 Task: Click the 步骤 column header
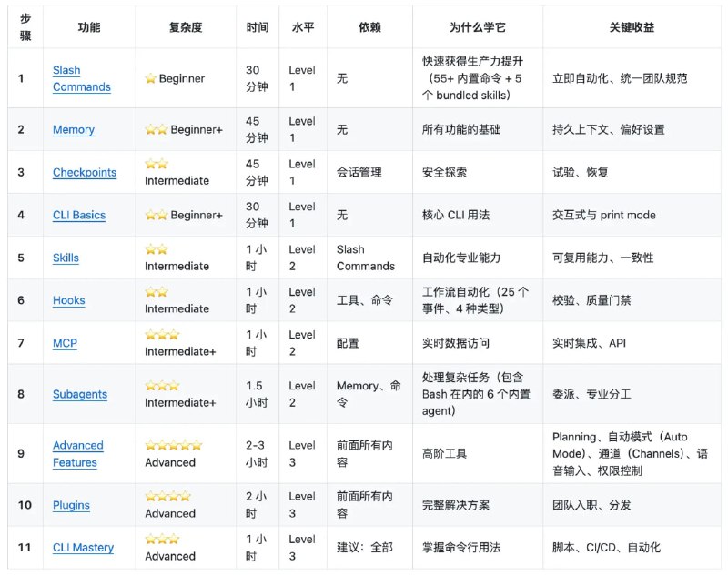point(25,27)
